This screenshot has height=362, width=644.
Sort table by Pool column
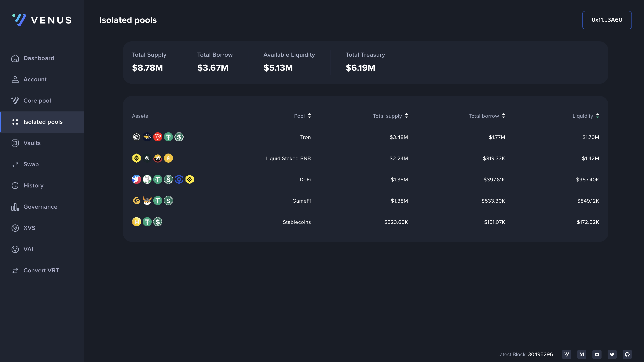coord(302,116)
